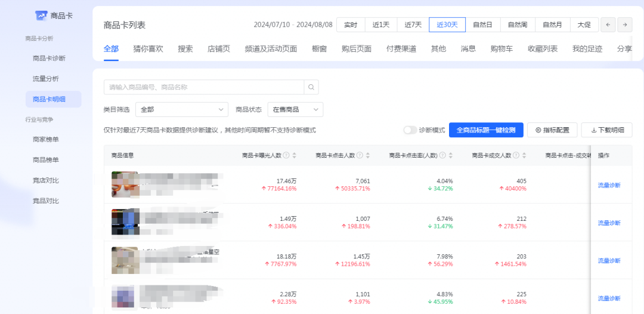Viewport: 644px width, 314px height.
Task: Open 商家榜单 in sidebar
Action: pos(45,139)
